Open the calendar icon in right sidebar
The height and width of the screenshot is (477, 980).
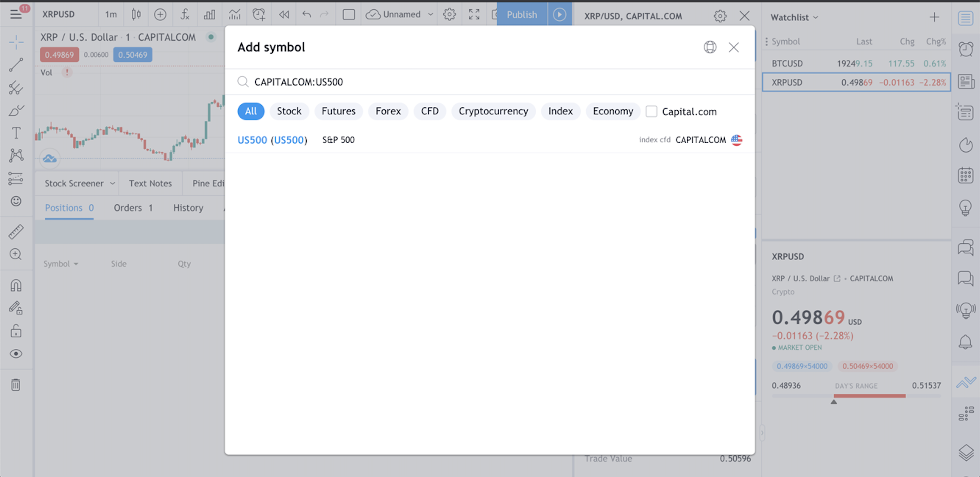click(x=965, y=175)
